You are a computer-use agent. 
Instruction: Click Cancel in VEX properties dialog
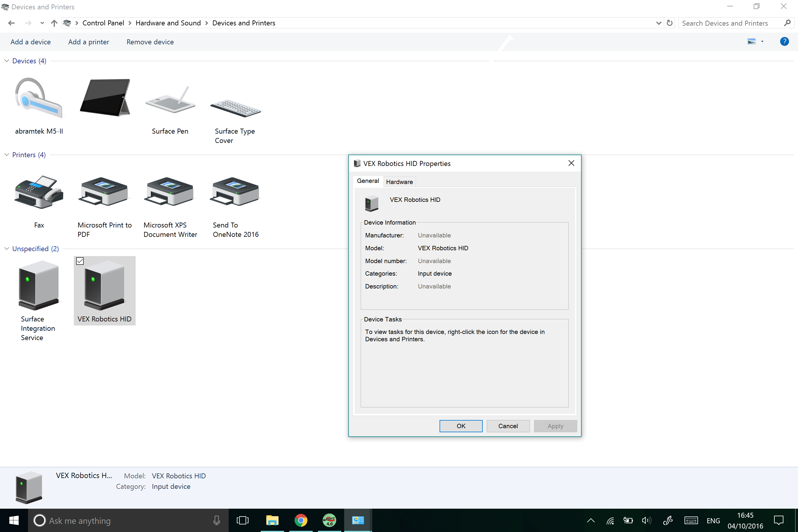(508, 426)
